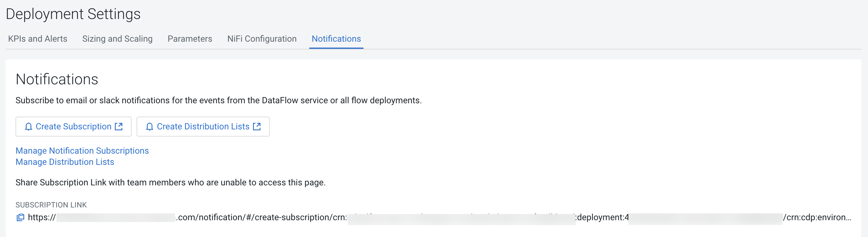Click the SUBSCRIPTION LINK field label
The height and width of the screenshot is (237, 868).
click(51, 205)
